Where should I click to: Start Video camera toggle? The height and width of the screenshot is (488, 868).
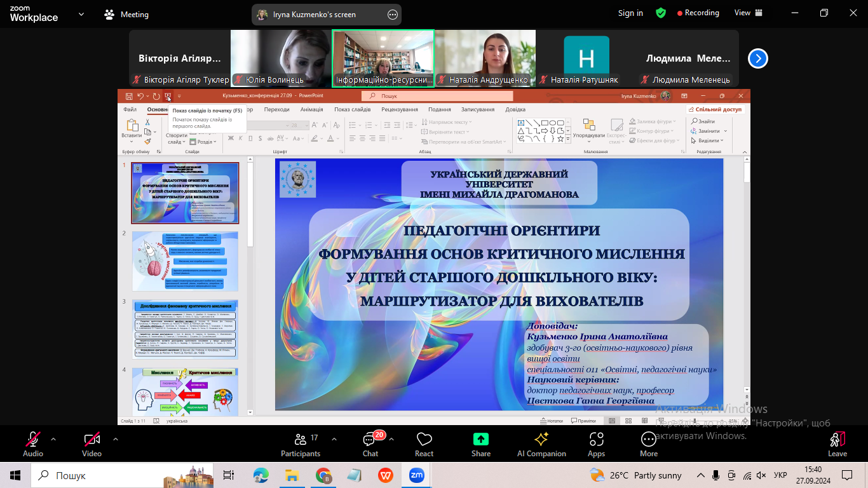92,445
